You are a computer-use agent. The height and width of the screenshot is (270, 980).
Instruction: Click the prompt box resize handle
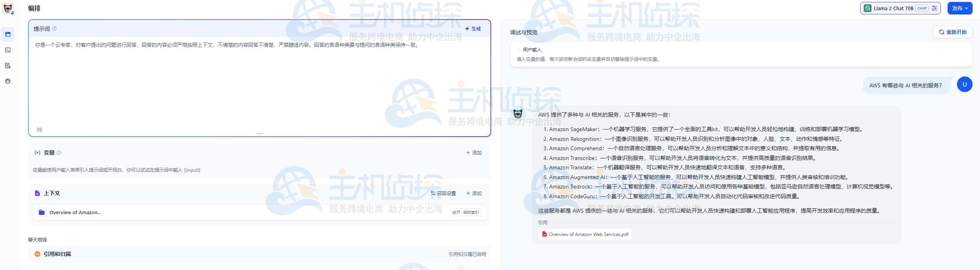(x=259, y=133)
